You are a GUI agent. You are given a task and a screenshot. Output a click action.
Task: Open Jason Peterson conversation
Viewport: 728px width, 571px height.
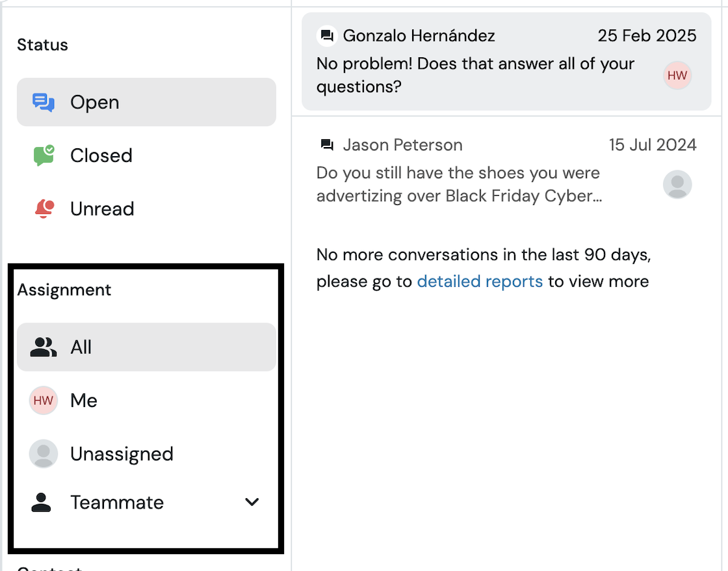pyautogui.click(x=506, y=171)
